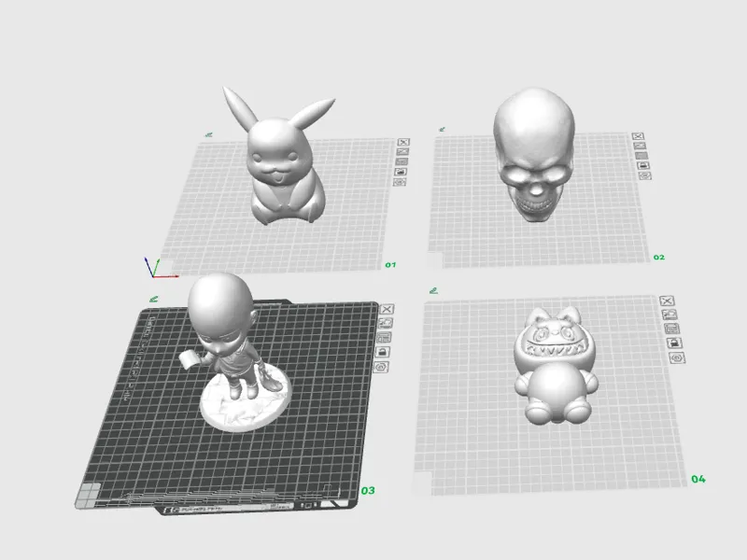Select the skull model on plate 02
Screen dimensions: 747x560
click(x=533, y=155)
